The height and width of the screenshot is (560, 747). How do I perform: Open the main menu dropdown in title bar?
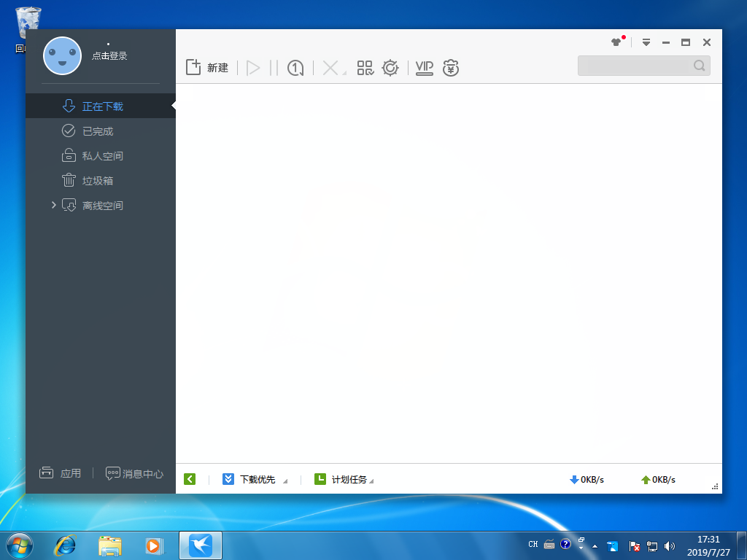coord(646,42)
